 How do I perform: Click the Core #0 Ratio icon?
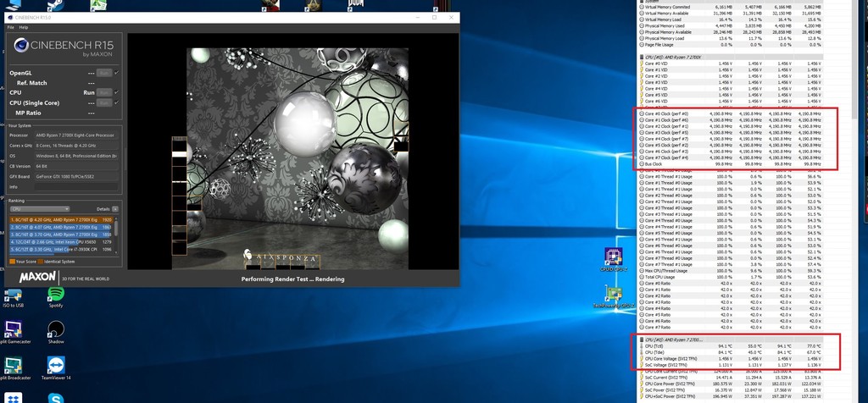(642, 283)
